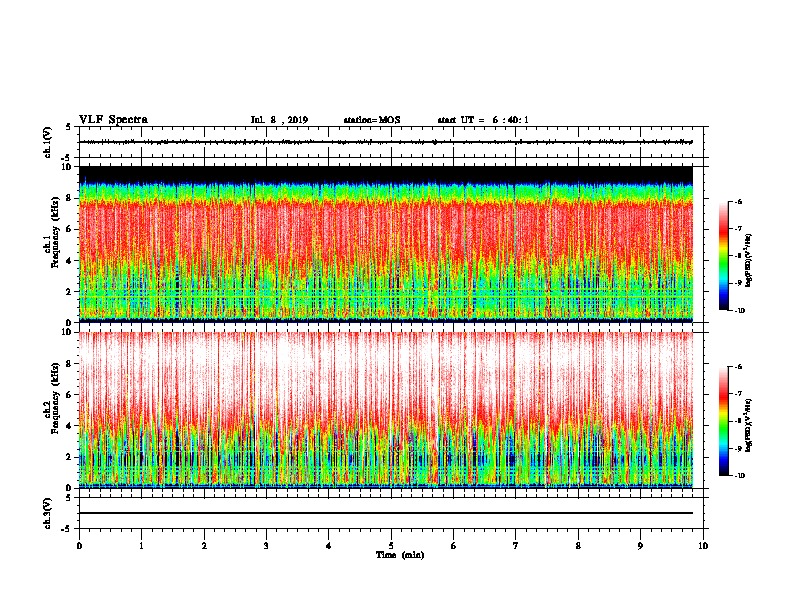Click the "9" tick label on Time axis
Image resolution: width=792 pixels, height=612 pixels.
[640, 546]
